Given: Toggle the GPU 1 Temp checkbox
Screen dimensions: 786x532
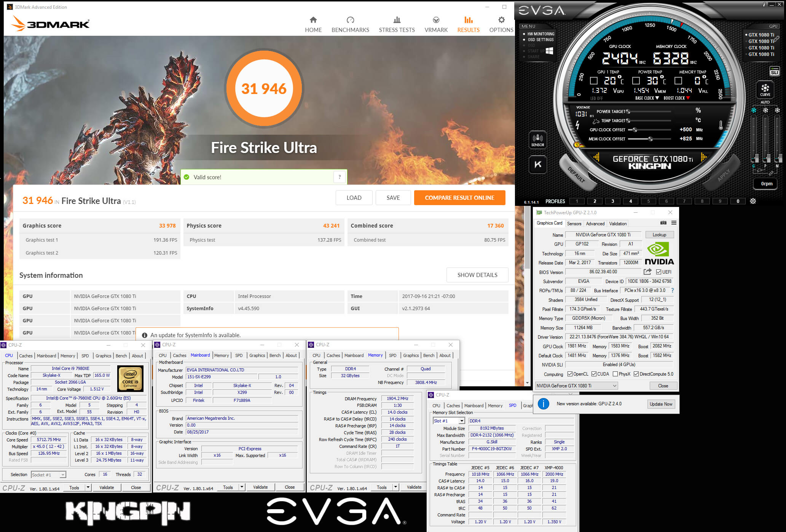Looking at the screenshot, I should click(x=593, y=81).
